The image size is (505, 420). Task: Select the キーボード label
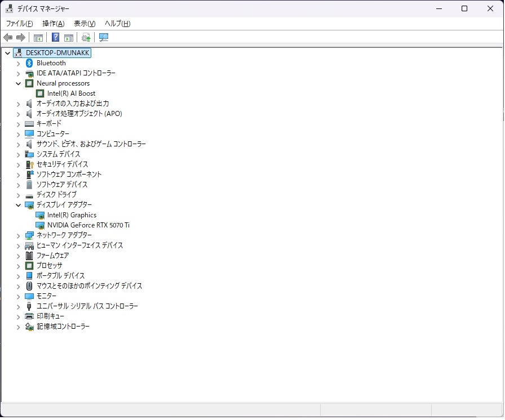[49, 124]
